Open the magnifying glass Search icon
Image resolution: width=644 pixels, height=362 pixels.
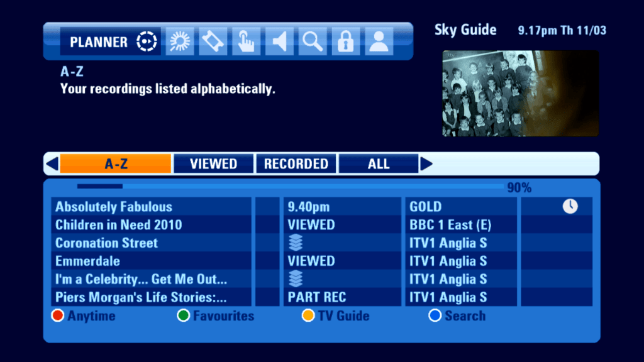coord(313,41)
